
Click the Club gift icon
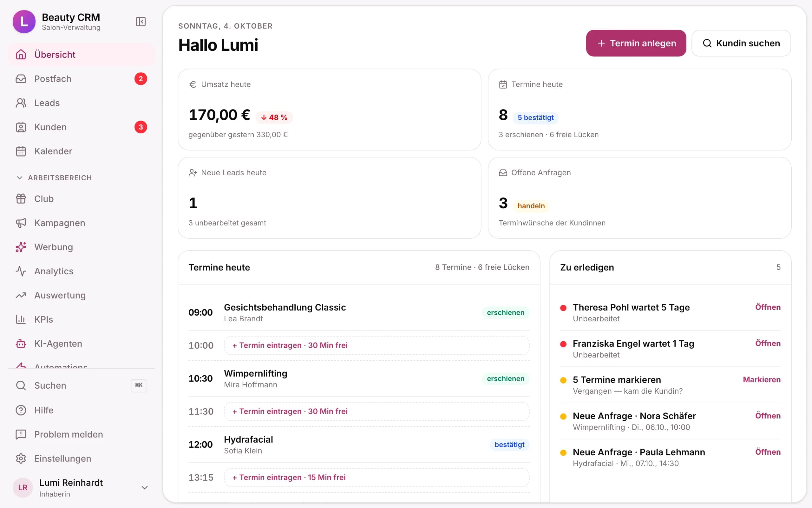pyautogui.click(x=21, y=199)
